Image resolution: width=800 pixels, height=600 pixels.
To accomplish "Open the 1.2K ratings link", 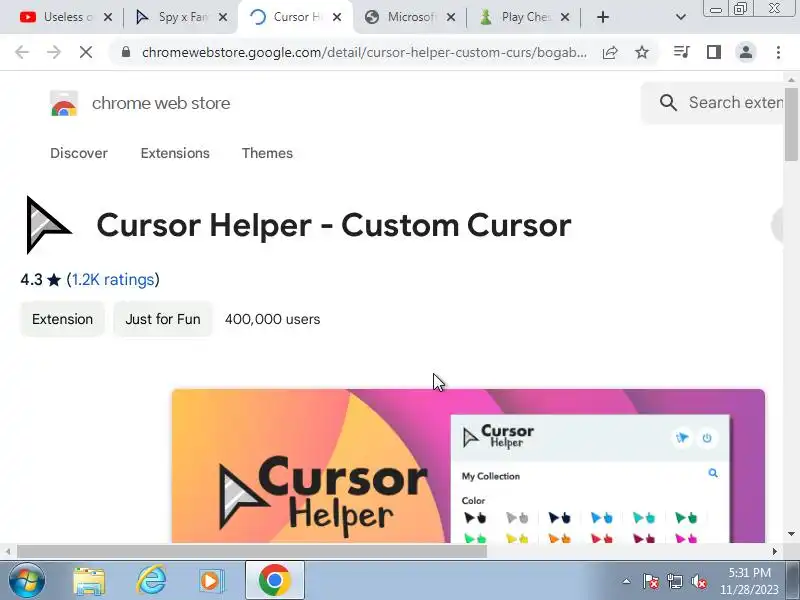I will 113,280.
